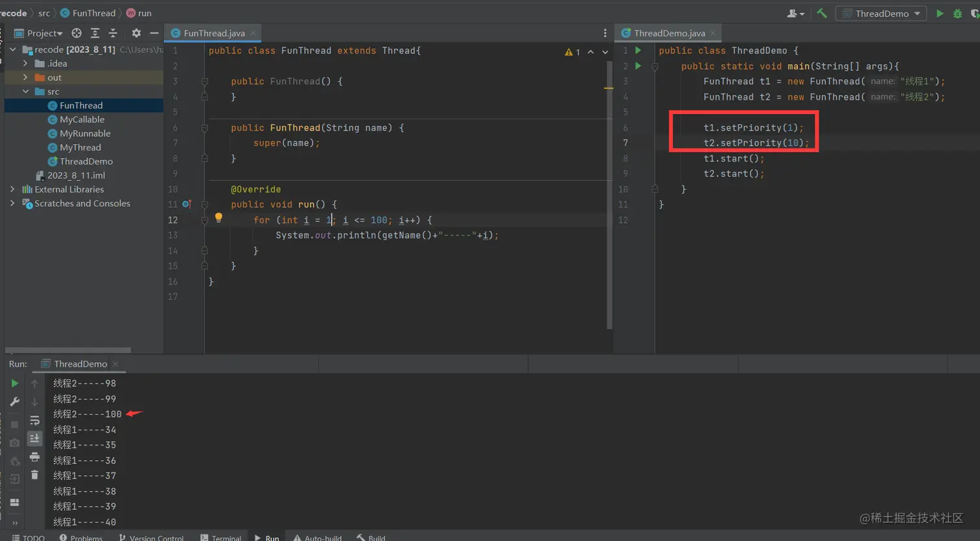
Task: Run ThreadDemo from the top toolbar
Action: (x=940, y=14)
